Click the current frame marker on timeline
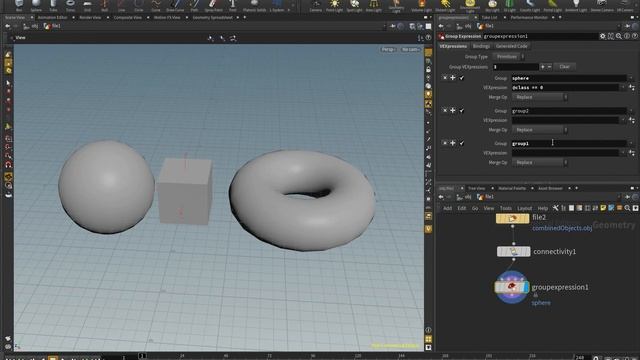This screenshot has height=360, width=640. click(x=142, y=356)
